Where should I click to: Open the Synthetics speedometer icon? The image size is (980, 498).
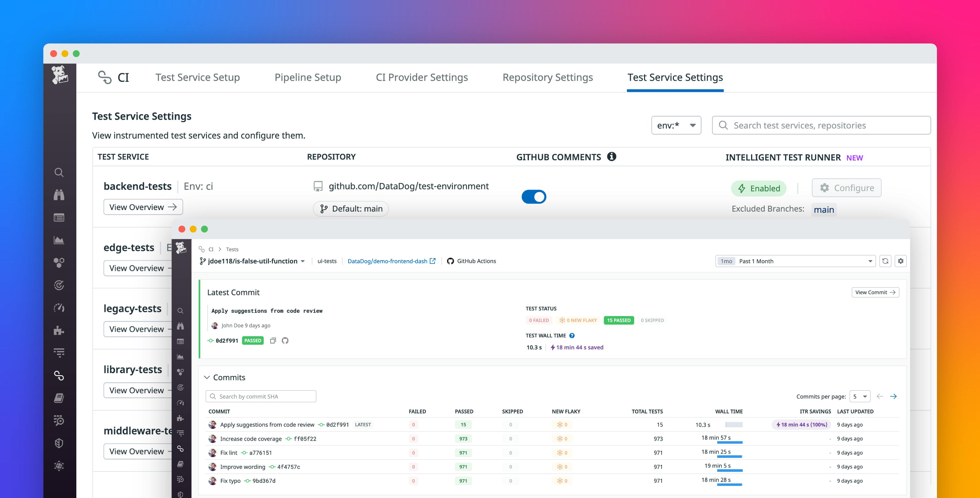tap(59, 308)
